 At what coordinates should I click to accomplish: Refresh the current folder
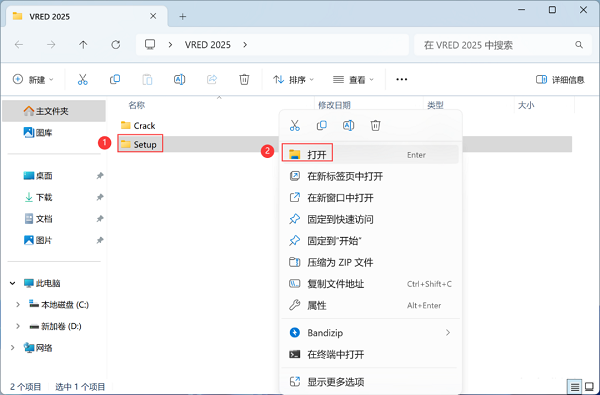[116, 45]
